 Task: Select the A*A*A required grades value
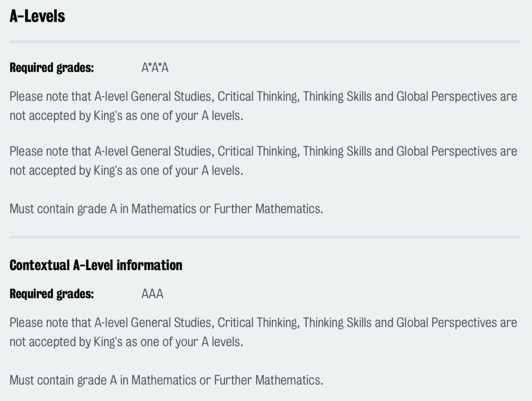click(155, 68)
